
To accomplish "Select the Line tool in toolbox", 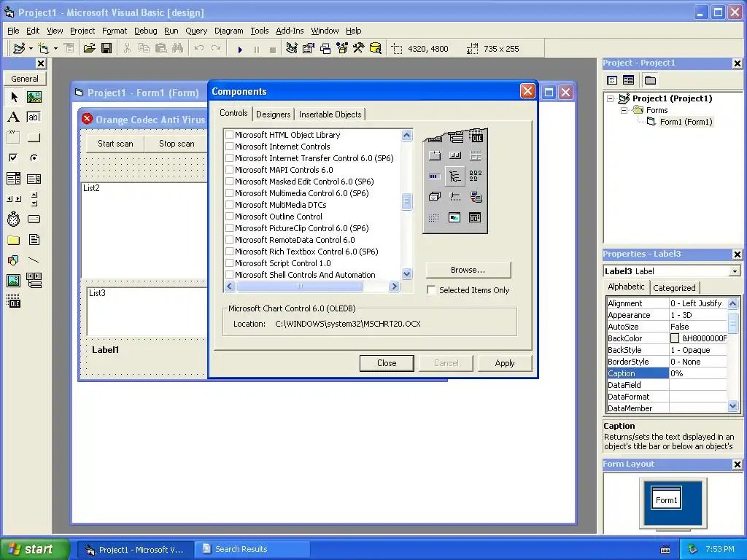I will [34, 260].
